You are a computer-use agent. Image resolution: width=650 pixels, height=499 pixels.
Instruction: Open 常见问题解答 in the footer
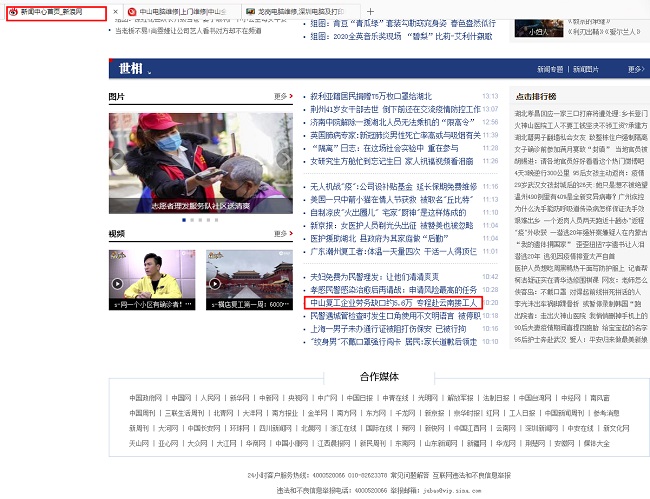click(x=409, y=475)
